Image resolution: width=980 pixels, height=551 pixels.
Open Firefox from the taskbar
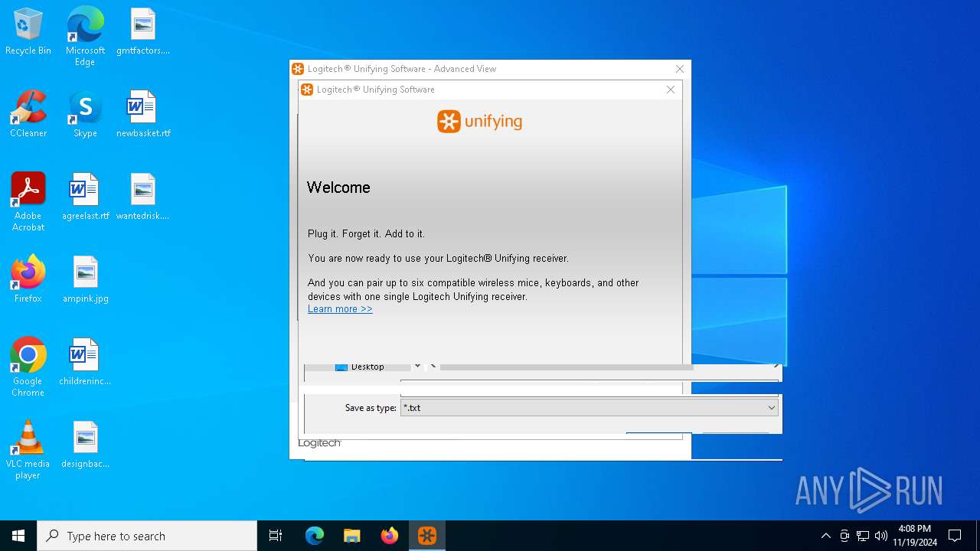[390, 536]
